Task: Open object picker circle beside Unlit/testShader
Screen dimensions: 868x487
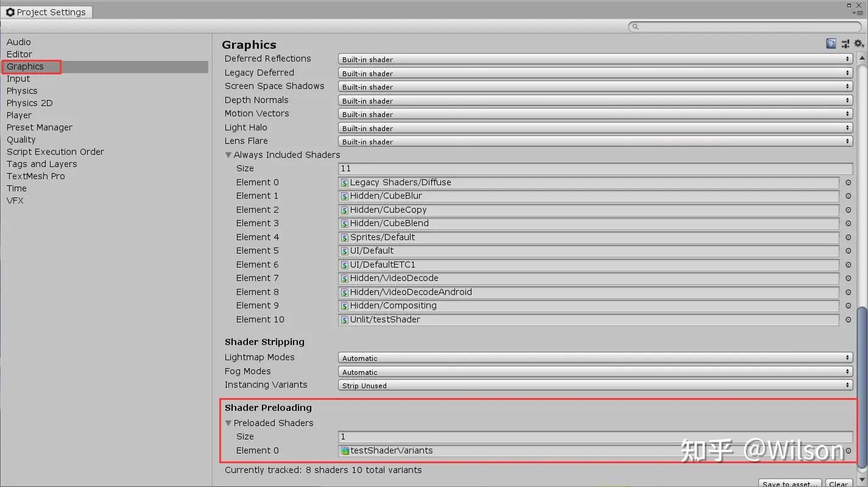Action: click(848, 319)
